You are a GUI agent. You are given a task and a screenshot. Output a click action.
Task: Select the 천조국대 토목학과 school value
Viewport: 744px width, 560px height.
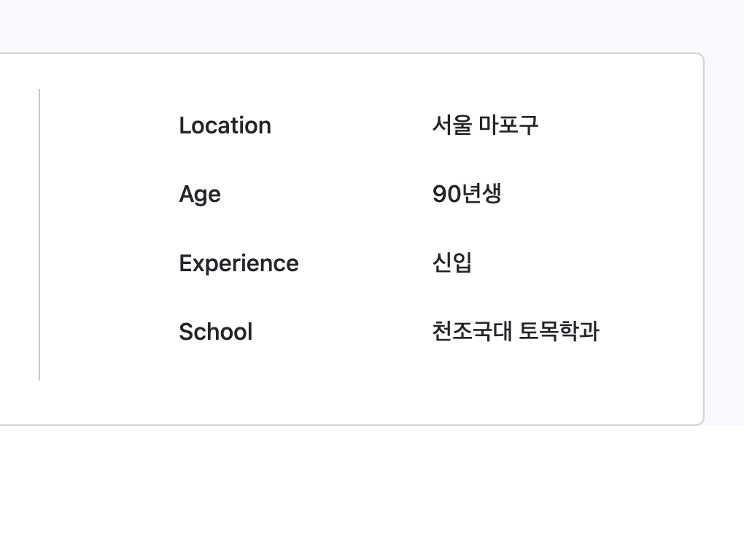515,331
